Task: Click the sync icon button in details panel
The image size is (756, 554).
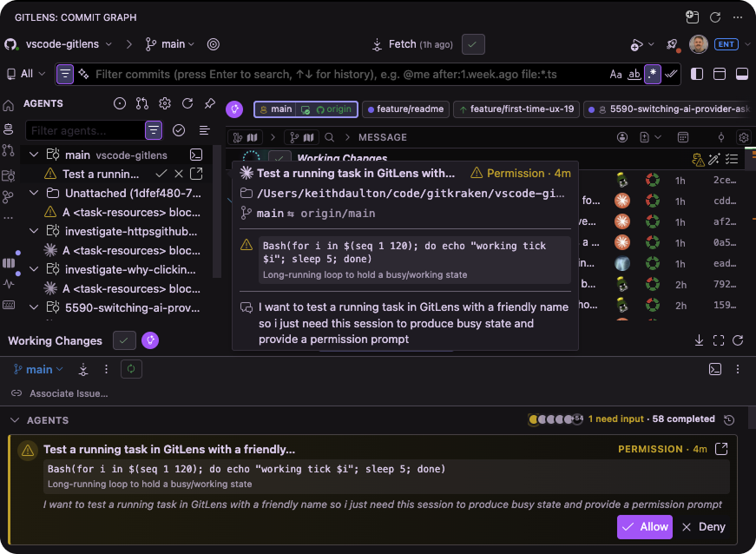Action: pyautogui.click(x=131, y=369)
